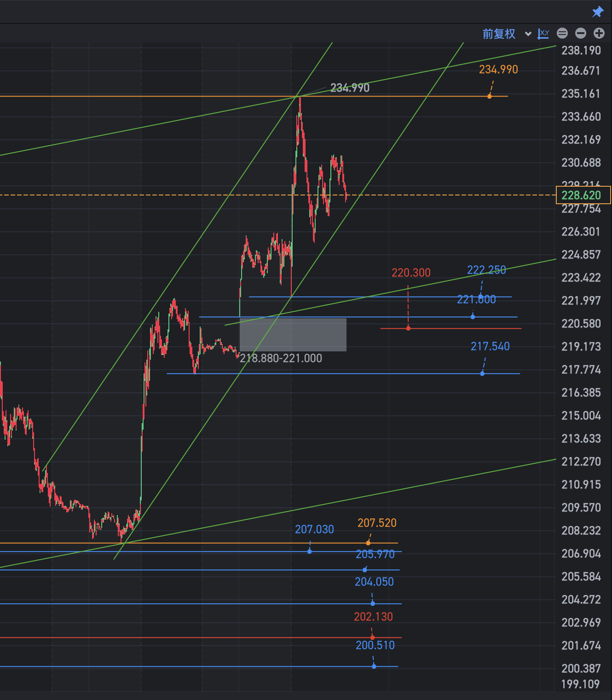Click the 219.173 value on the price axis
The width and height of the screenshot is (612, 700).
pos(581,347)
